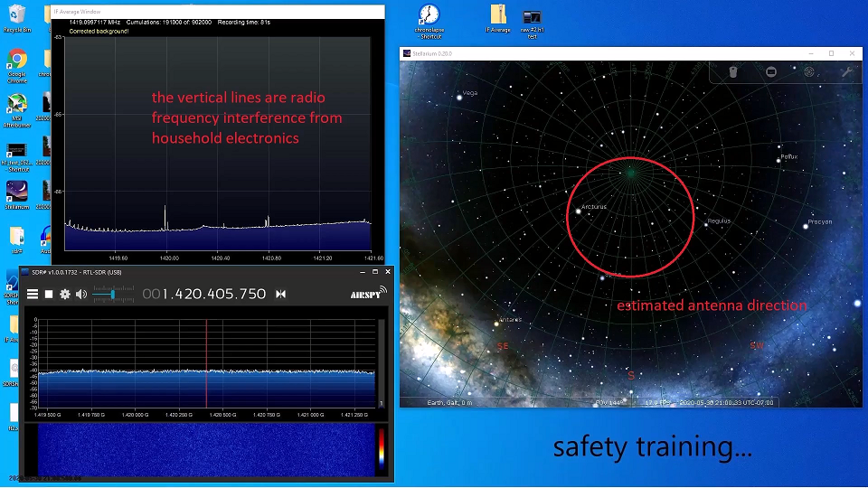Select the star Arcturus in sky map
The image size is (868, 488).
point(579,212)
